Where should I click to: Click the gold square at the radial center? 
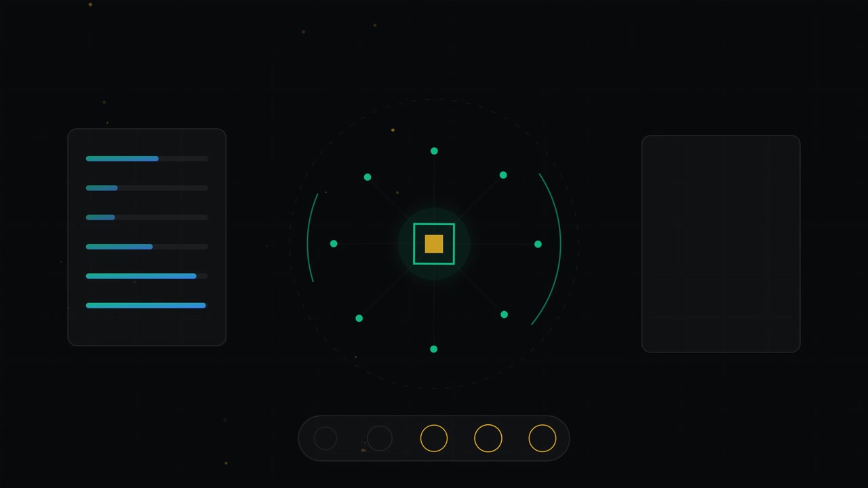434,244
